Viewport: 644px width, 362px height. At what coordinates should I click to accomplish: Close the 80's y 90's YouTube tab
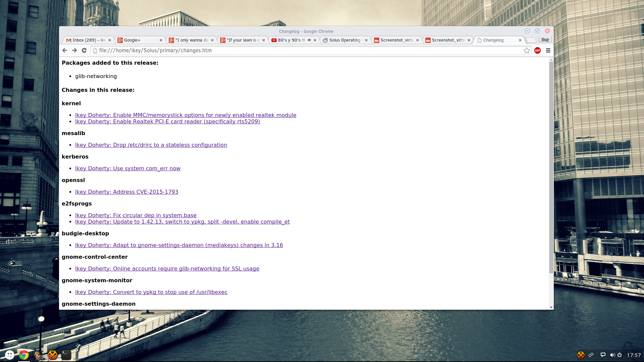point(315,40)
